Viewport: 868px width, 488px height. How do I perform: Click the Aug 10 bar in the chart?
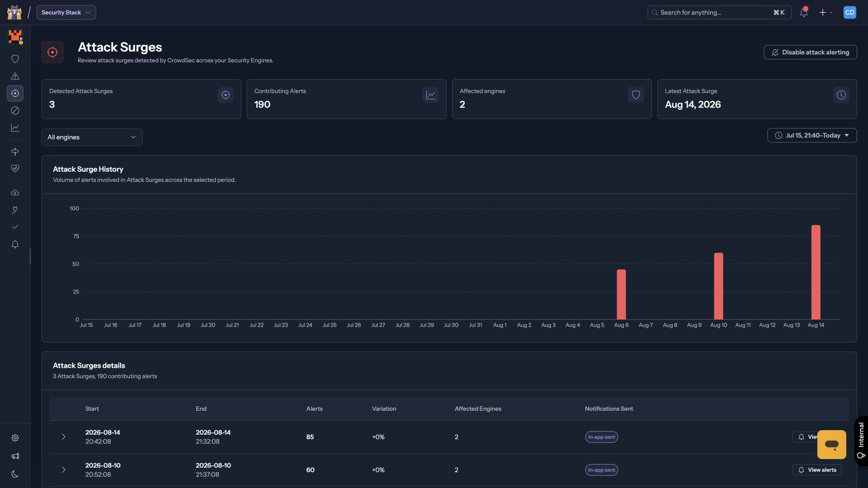(718, 286)
